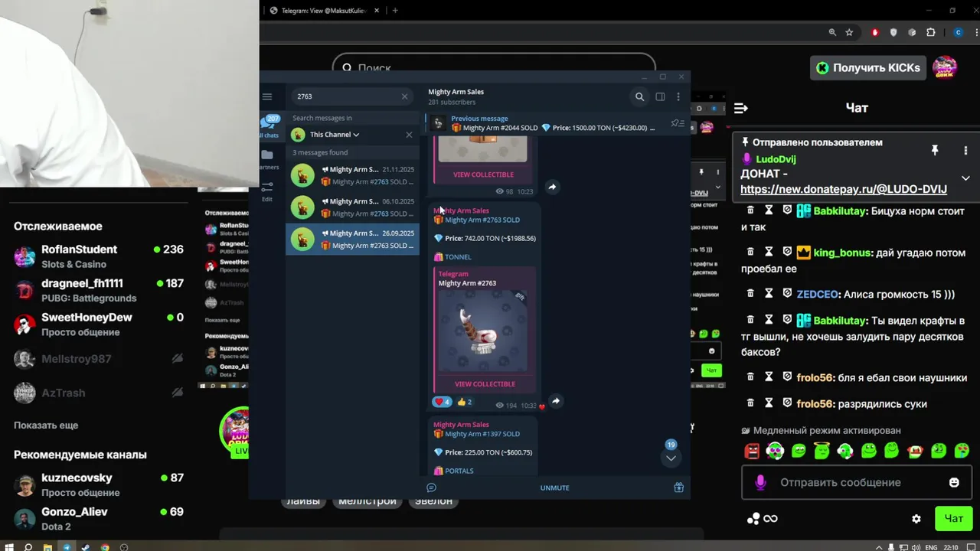The height and width of the screenshot is (551, 980).
Task: Click Получить KICKs button
Action: click(x=868, y=68)
